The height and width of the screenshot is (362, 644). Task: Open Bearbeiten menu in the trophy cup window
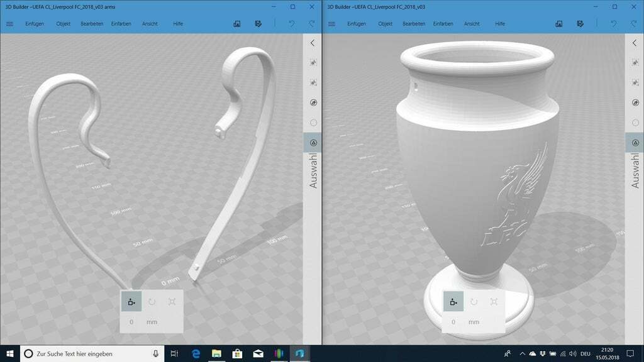[414, 24]
